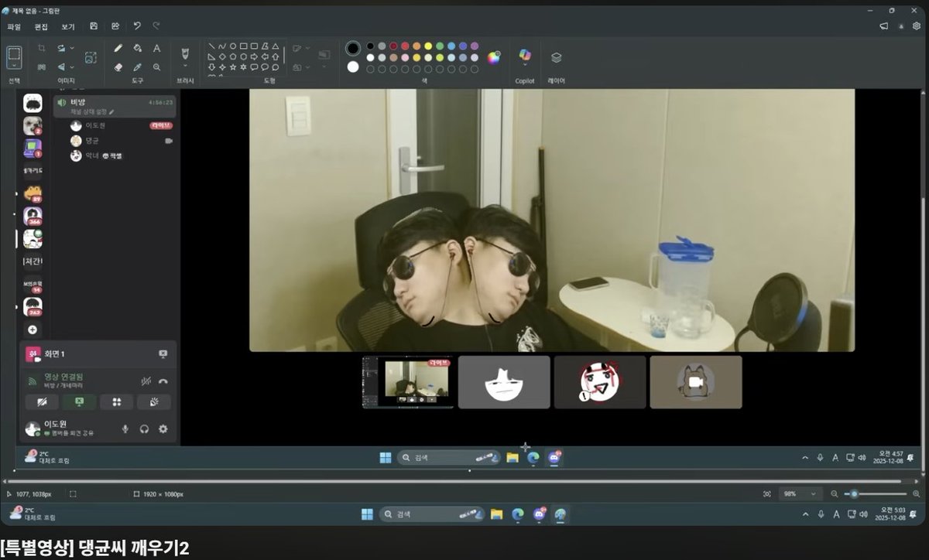Open File Explorer from the bottom taskbar

point(496,514)
